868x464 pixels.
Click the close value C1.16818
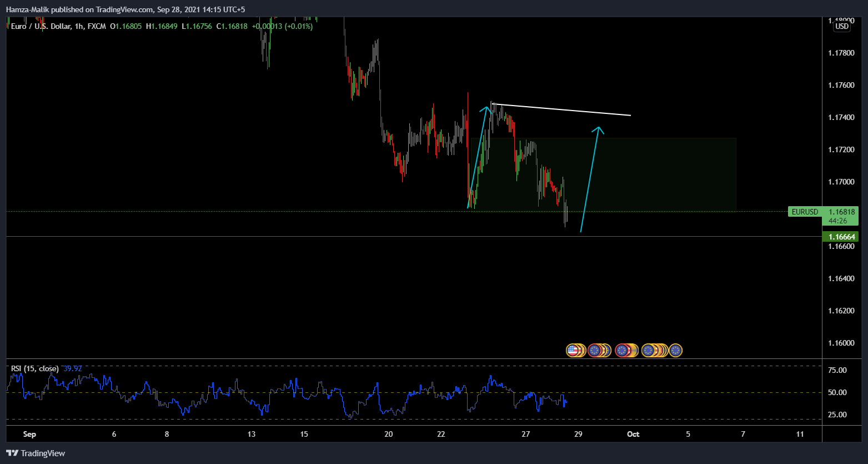232,26
